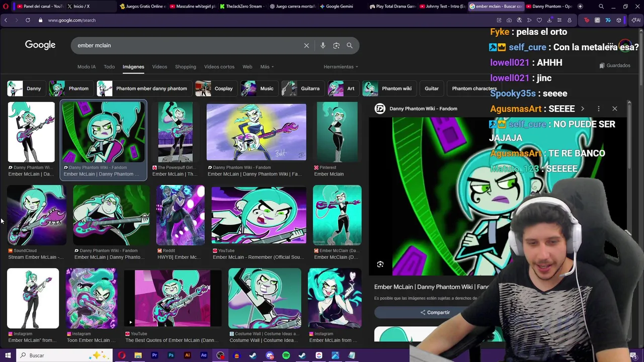Switch to Modo IA tab

(87, 67)
